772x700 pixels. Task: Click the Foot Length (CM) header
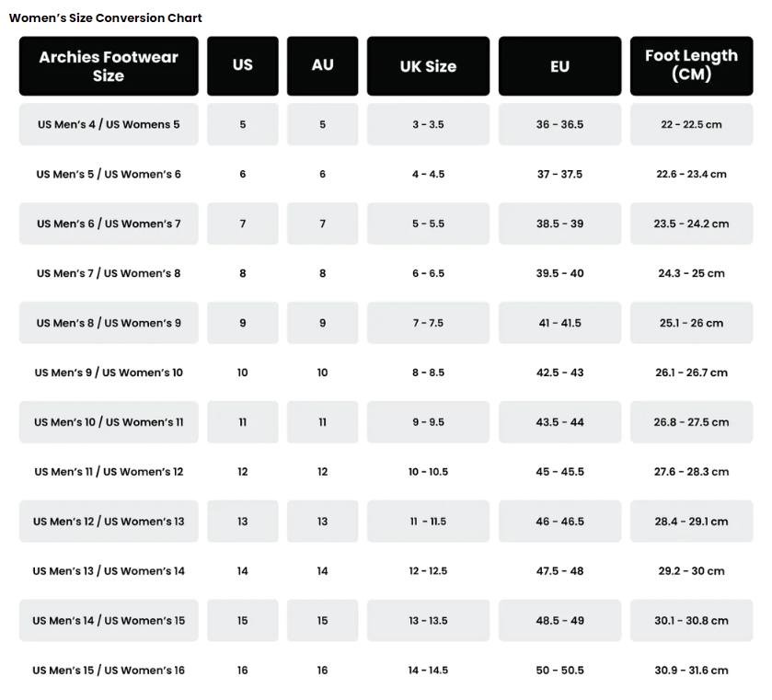pos(691,66)
